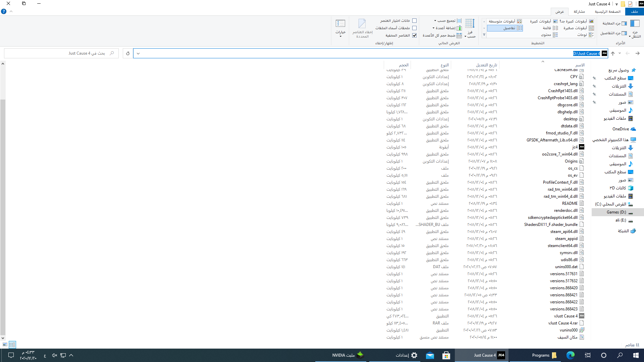
Task: Click the search magnifier icon in search box
Action: (112, 53)
